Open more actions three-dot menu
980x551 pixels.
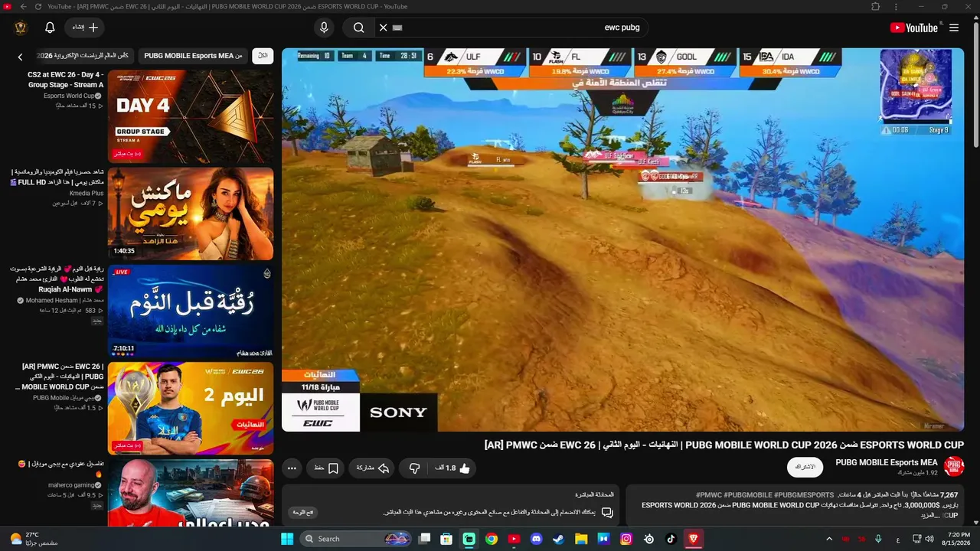[x=292, y=468]
